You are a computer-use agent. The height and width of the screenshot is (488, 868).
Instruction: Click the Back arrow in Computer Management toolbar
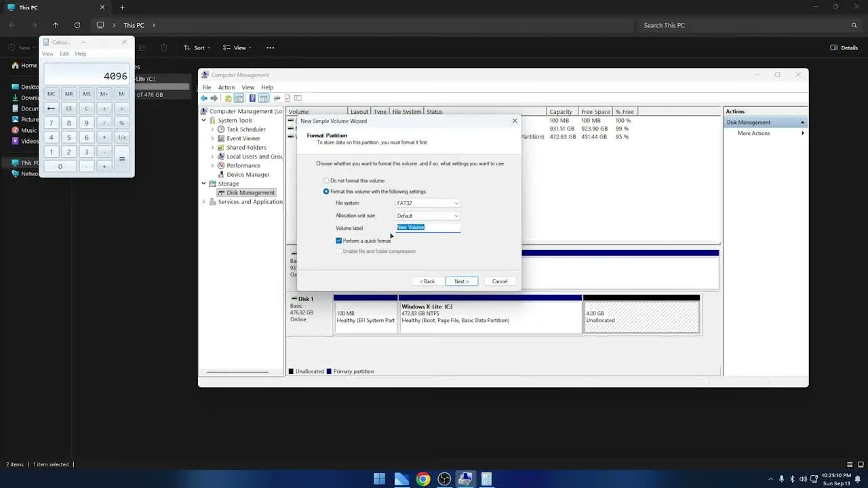(204, 98)
